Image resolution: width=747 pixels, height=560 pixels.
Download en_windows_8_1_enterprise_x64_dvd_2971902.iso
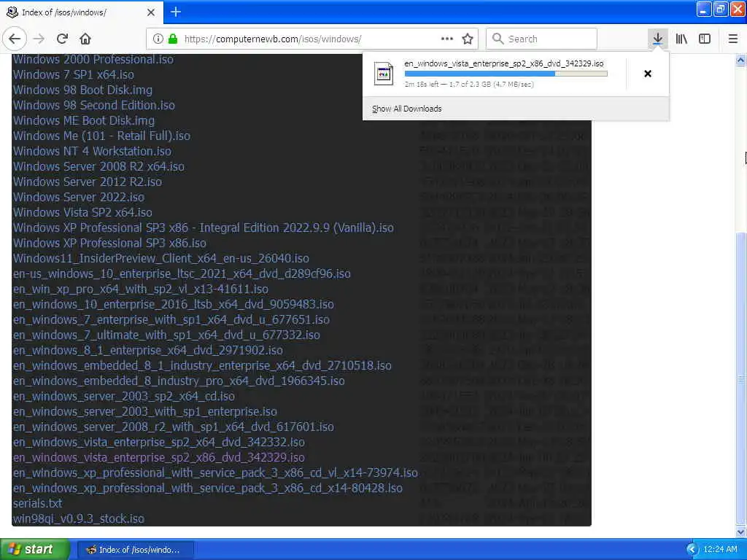(x=147, y=350)
